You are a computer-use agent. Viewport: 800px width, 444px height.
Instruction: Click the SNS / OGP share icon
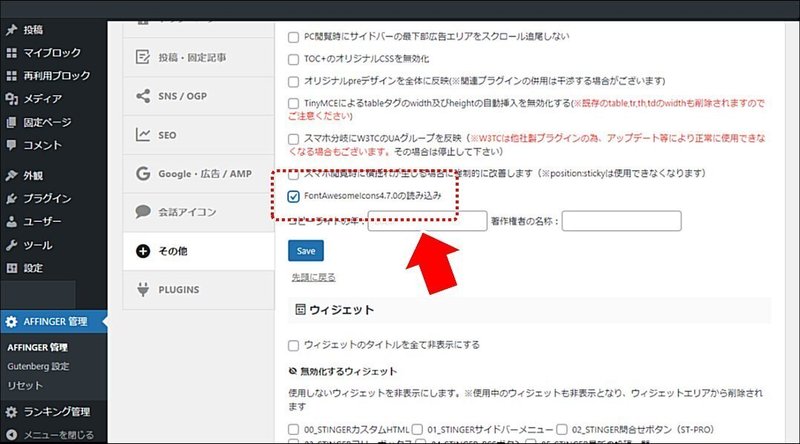click(x=143, y=96)
